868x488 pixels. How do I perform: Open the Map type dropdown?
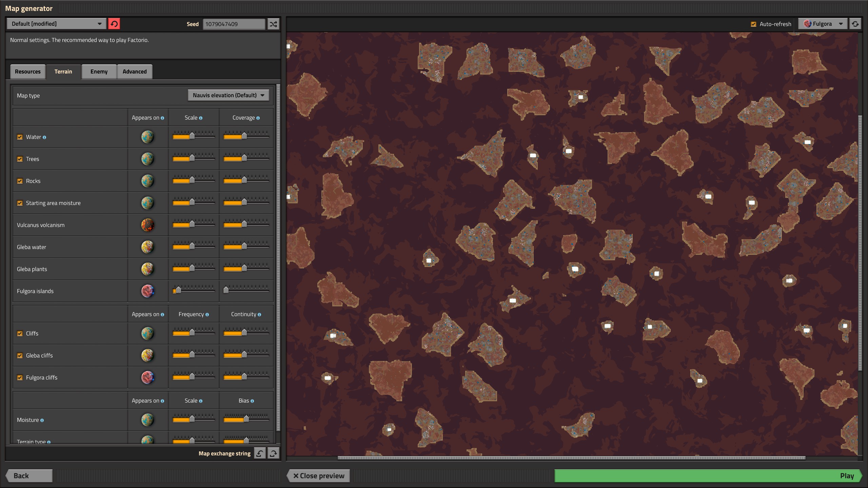click(229, 95)
